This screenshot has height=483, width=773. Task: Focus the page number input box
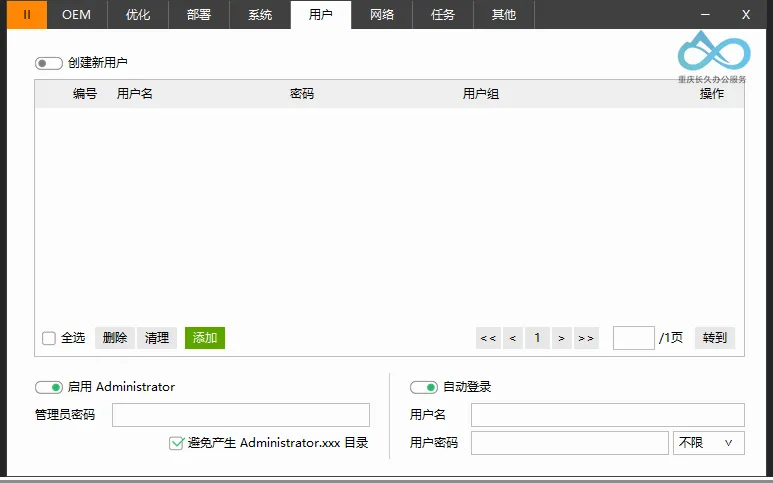(634, 338)
